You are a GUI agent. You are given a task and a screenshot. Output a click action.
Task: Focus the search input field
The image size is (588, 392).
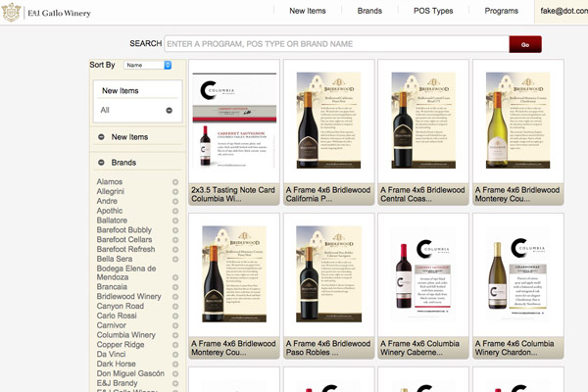coord(336,44)
